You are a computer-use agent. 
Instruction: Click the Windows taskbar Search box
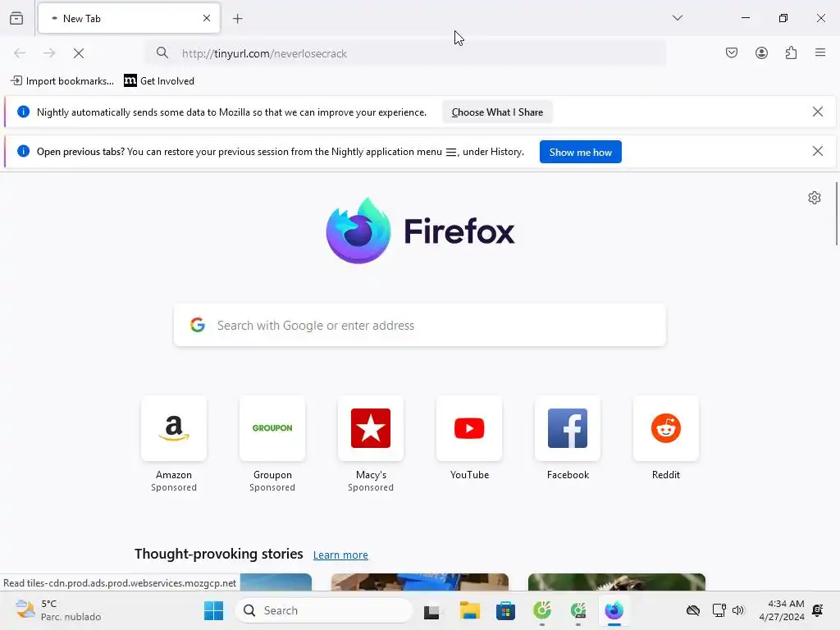(x=323, y=610)
